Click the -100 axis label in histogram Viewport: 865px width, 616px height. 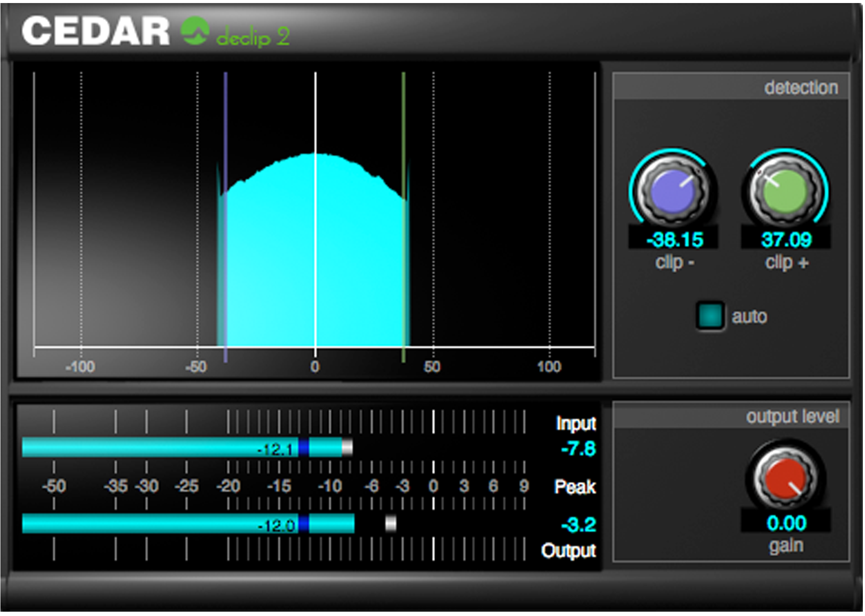pos(80,367)
